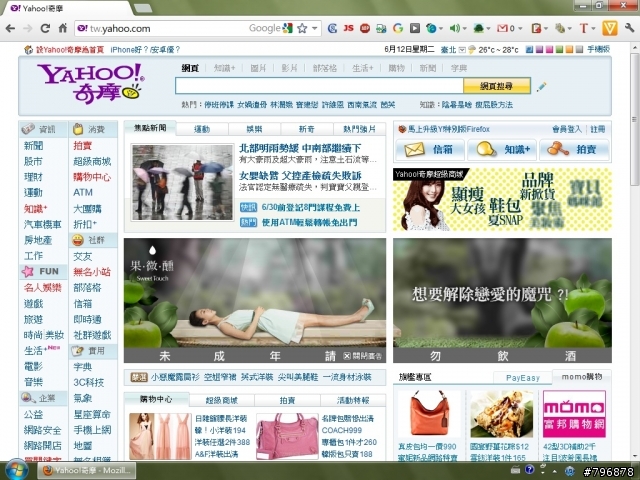This screenshot has width=640, height=480.
Task: Read headline 北部明雨勢緩 中南部繼續下
Action: point(300,148)
